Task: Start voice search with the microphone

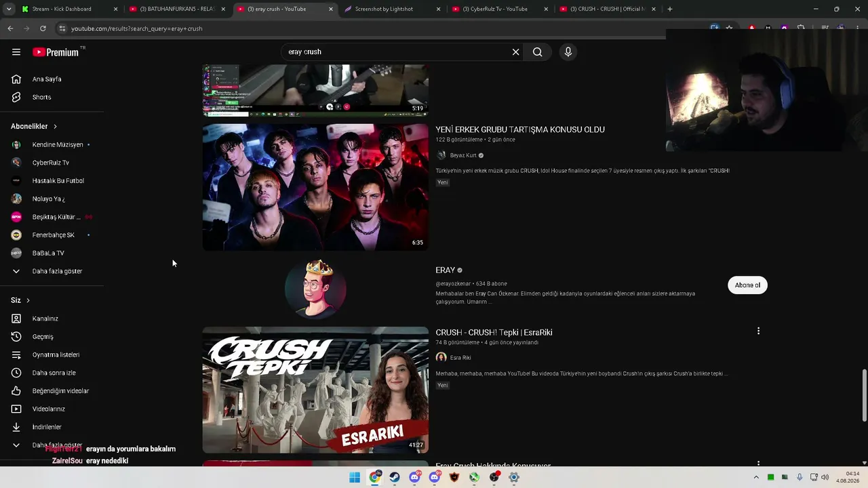Action: [x=568, y=52]
